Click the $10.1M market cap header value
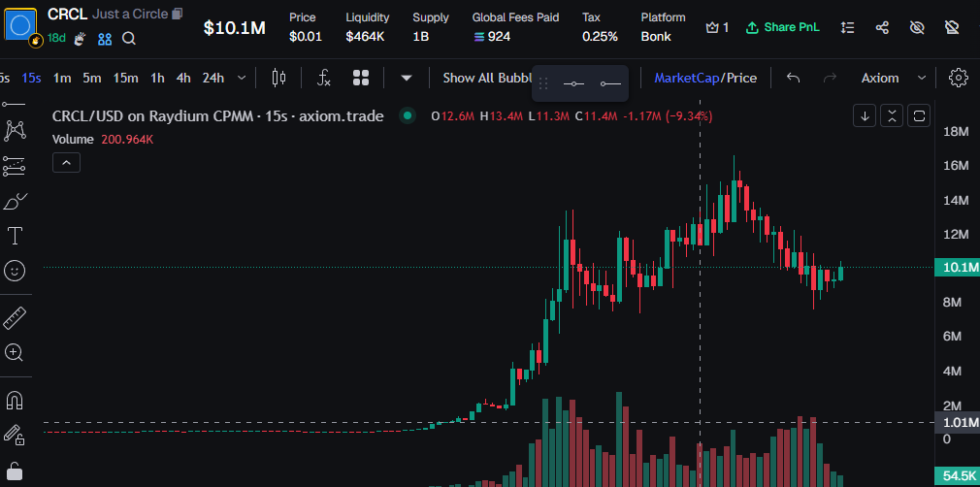Screen dimensions: 980x487 [235, 27]
